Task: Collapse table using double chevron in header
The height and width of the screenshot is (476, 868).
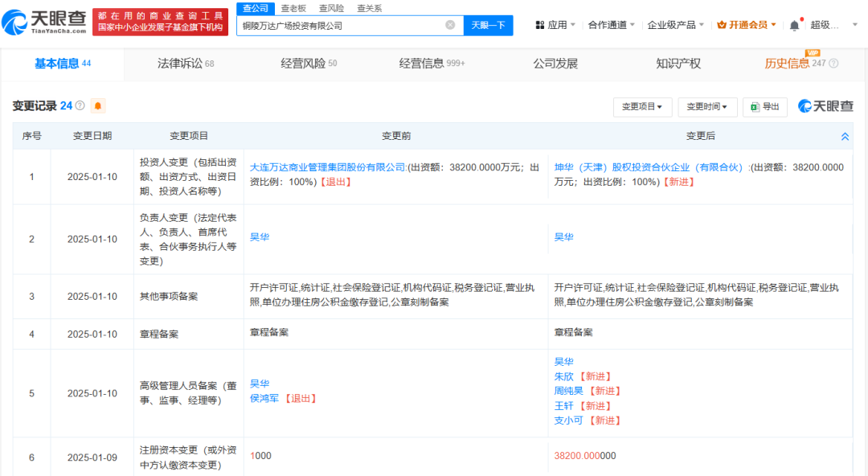Action: click(845, 137)
